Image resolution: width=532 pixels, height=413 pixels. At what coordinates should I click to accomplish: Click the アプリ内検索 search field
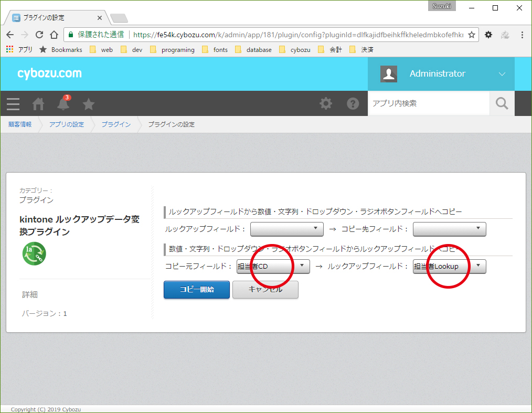click(x=429, y=103)
